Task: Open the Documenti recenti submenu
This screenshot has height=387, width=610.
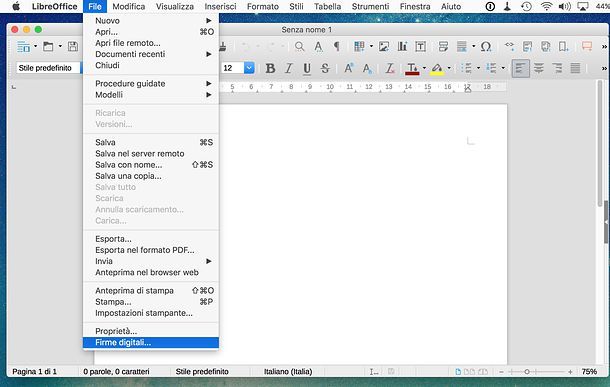Action: click(151, 54)
